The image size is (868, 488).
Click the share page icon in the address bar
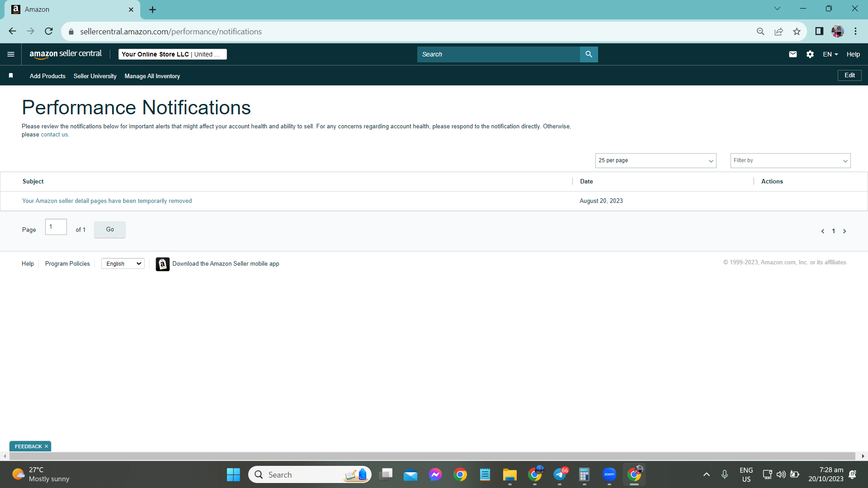pos(778,31)
